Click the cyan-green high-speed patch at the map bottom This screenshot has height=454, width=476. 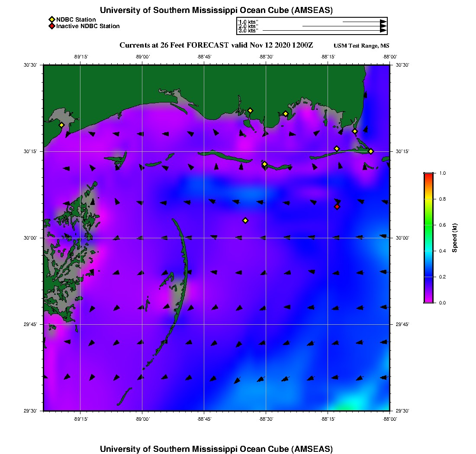click(353, 404)
